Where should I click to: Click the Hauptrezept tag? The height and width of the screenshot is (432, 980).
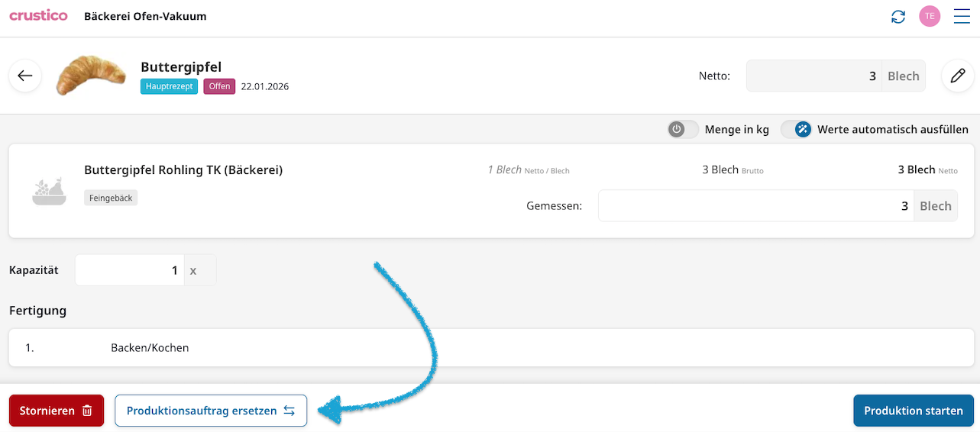[169, 86]
